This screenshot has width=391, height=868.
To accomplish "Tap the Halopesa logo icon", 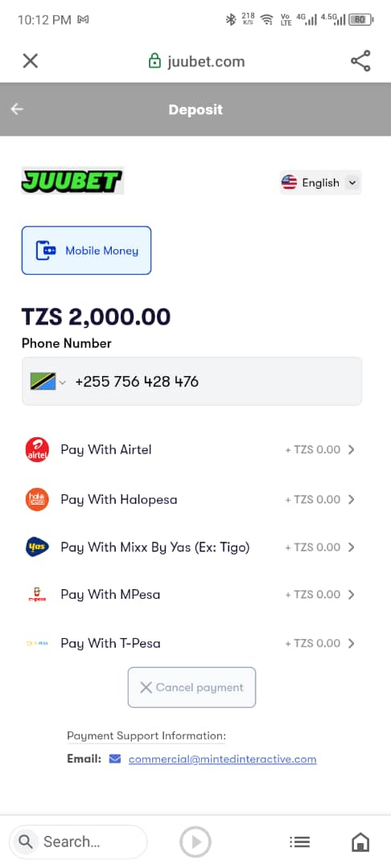I will (x=37, y=499).
